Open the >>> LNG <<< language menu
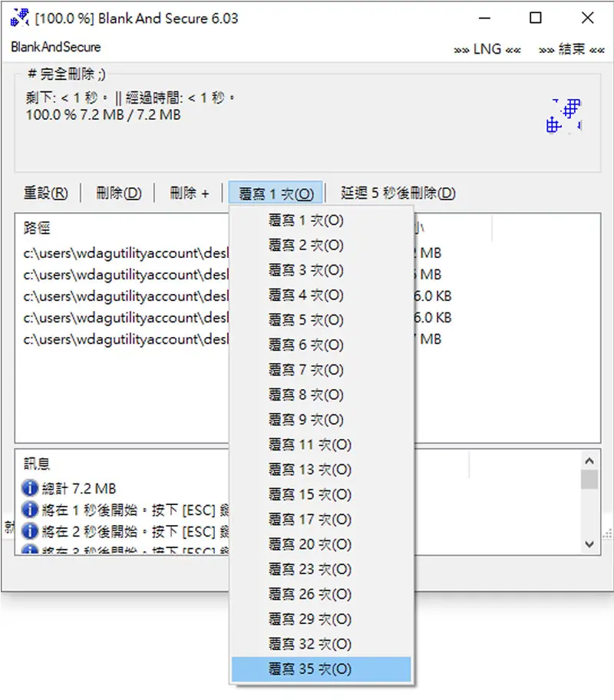The height and width of the screenshot is (700, 614). (487, 49)
